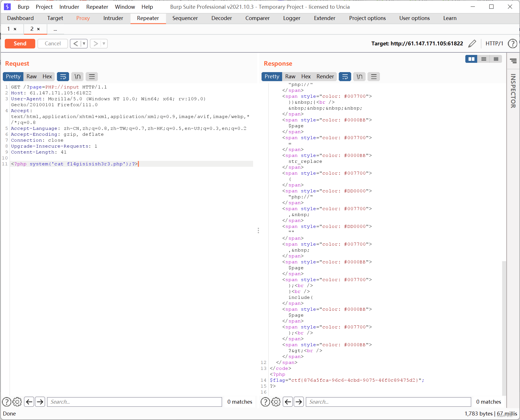Expand the Inspector panel lines icon
The width and height of the screenshot is (520, 420).
513,61
